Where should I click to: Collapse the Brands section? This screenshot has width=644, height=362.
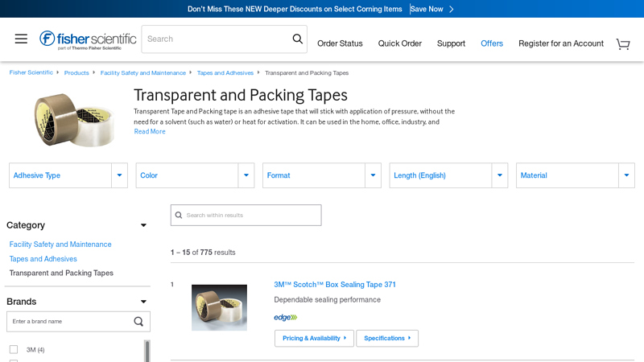click(143, 301)
